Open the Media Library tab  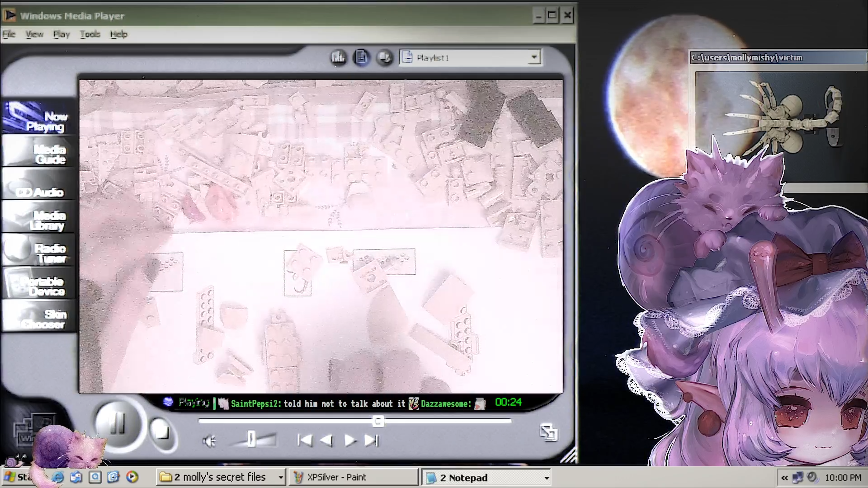coord(39,217)
